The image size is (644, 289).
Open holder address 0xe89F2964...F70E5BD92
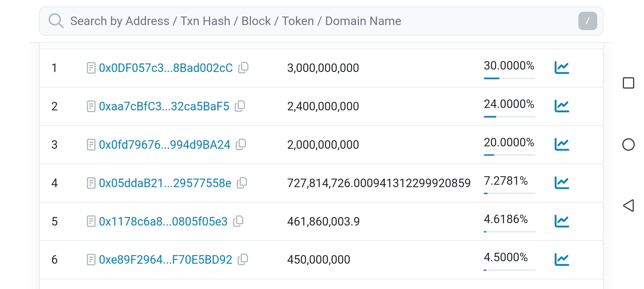click(x=166, y=260)
